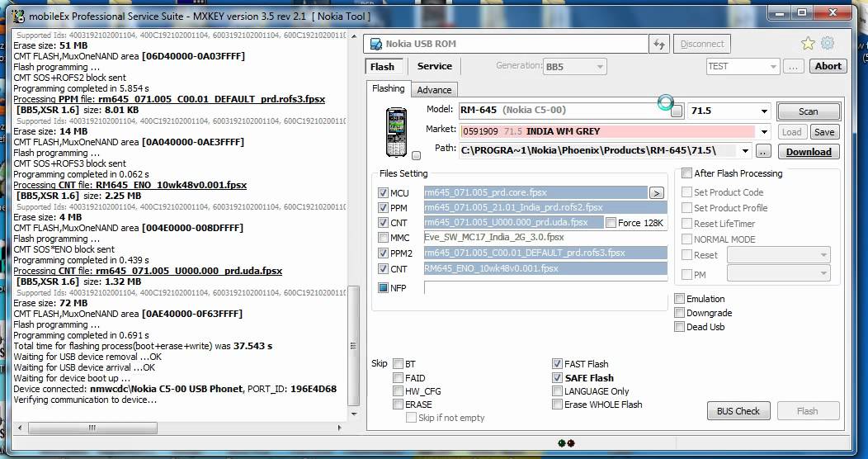Enable Erase WHOLE Flash checkbox
Screen dimensions: 868x459
coord(557,405)
